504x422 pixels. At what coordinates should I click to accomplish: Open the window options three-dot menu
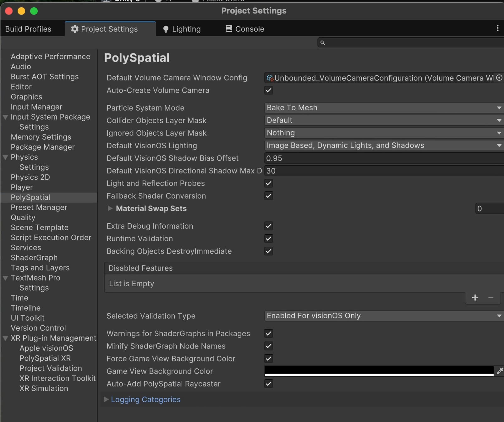click(x=498, y=29)
